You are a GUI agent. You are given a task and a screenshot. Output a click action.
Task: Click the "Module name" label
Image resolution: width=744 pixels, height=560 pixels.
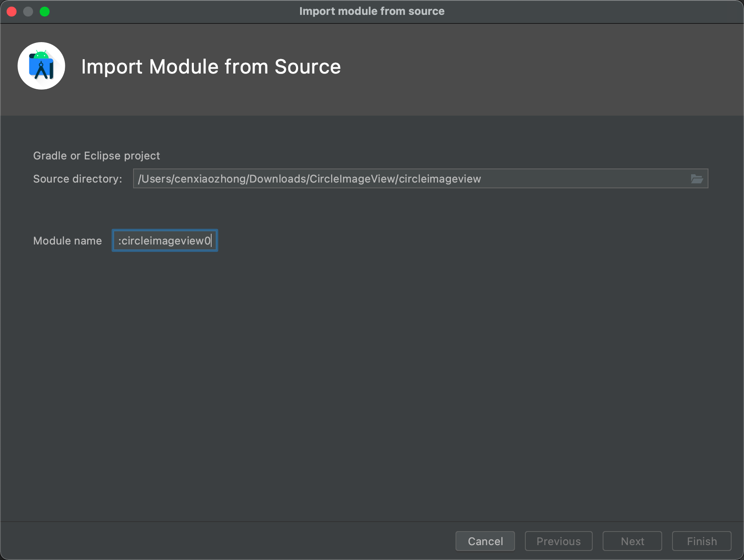[x=67, y=241]
